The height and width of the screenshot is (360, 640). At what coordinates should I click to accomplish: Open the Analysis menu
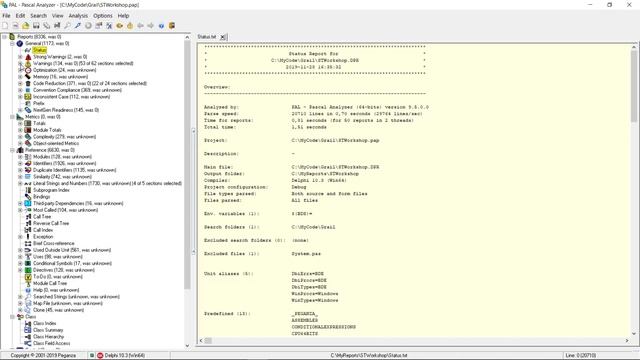pyautogui.click(x=78, y=16)
